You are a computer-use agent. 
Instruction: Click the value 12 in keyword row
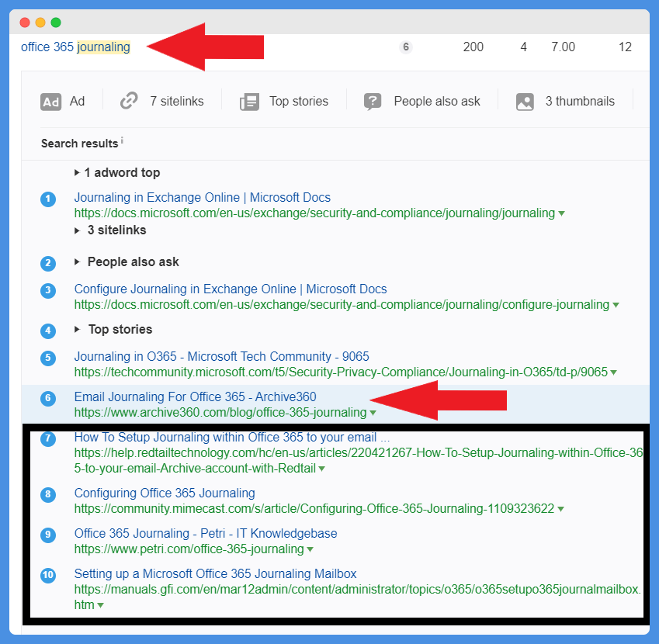[x=625, y=47]
